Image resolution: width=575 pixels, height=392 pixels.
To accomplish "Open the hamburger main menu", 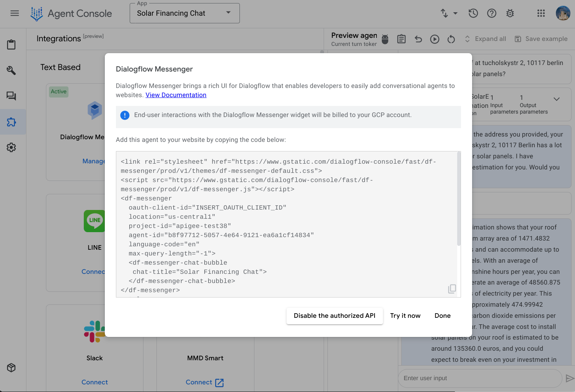I will pyautogui.click(x=15, y=13).
